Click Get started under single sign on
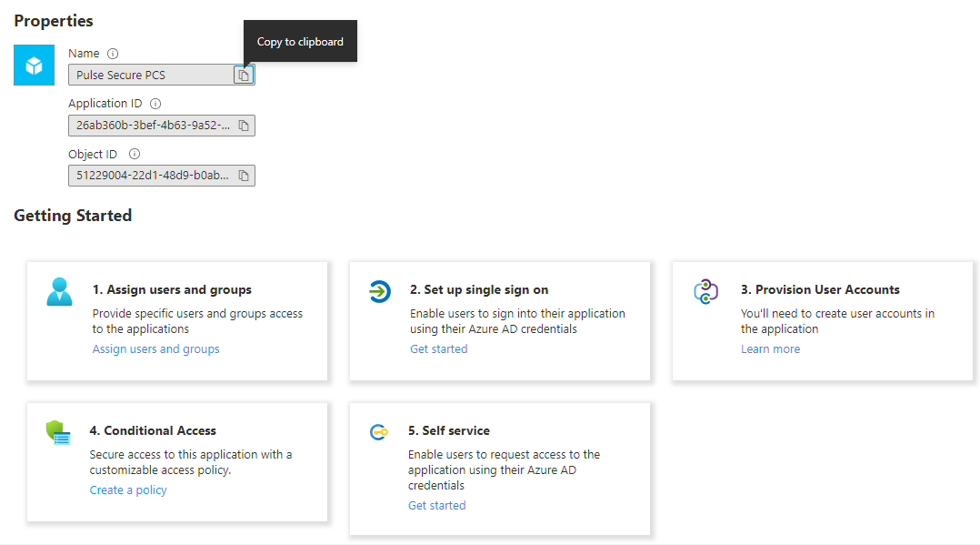Image resolution: width=980 pixels, height=545 pixels. (438, 349)
